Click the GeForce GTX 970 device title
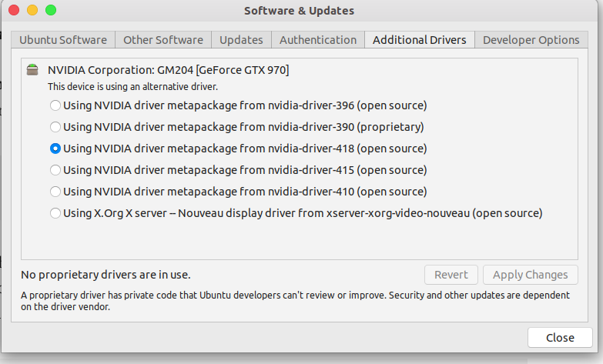 tap(168, 70)
